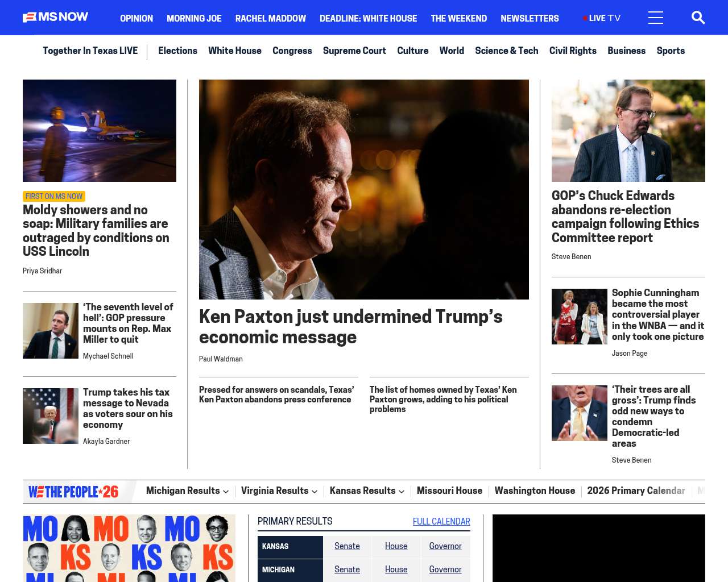This screenshot has width=728, height=582.
Task: Read Sophie Cunningham WNBA headline
Action: tap(658, 315)
